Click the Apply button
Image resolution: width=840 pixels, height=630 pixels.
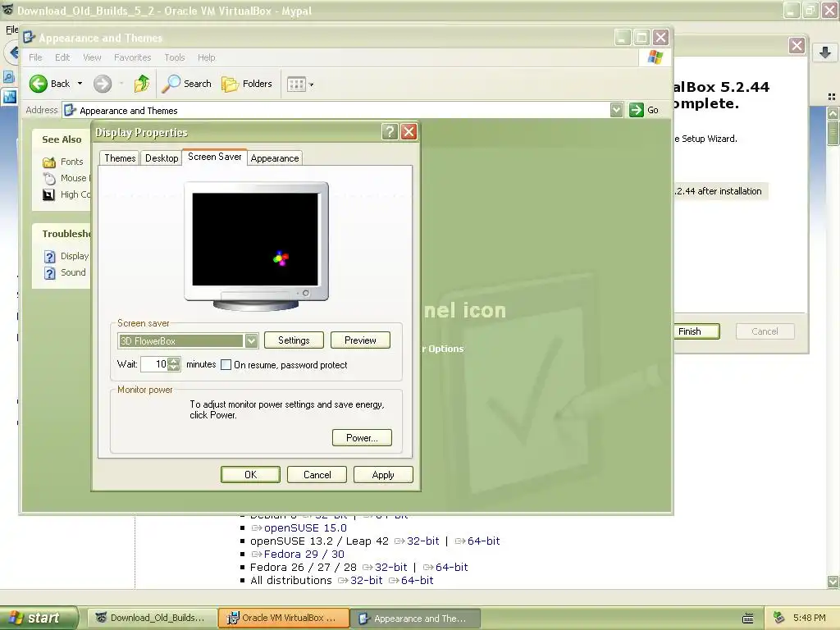pos(383,475)
